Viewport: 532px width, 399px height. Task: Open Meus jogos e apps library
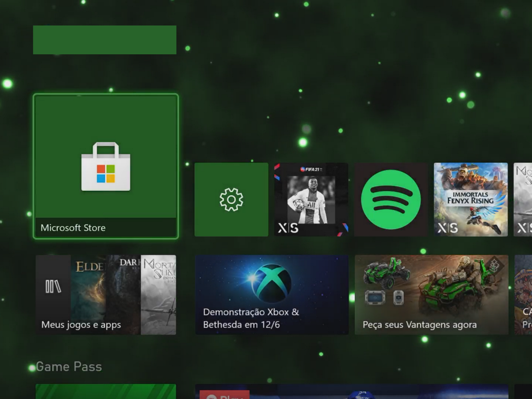pos(106,295)
